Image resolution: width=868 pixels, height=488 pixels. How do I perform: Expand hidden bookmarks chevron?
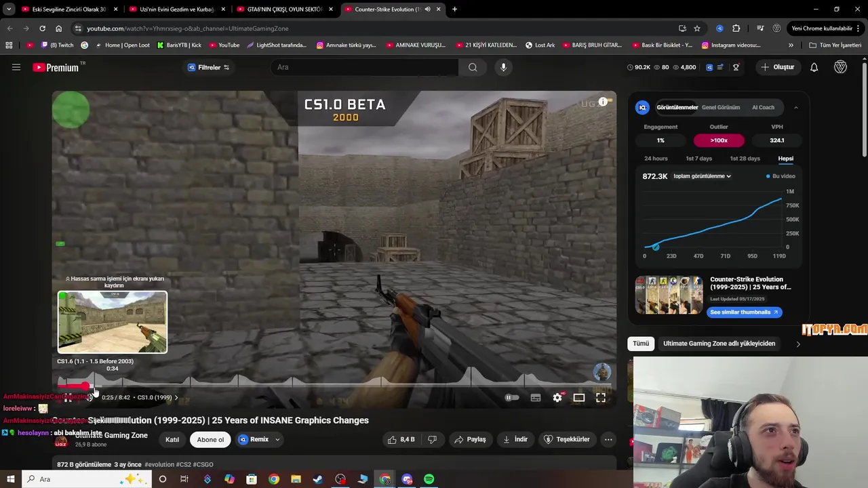pyautogui.click(x=791, y=45)
